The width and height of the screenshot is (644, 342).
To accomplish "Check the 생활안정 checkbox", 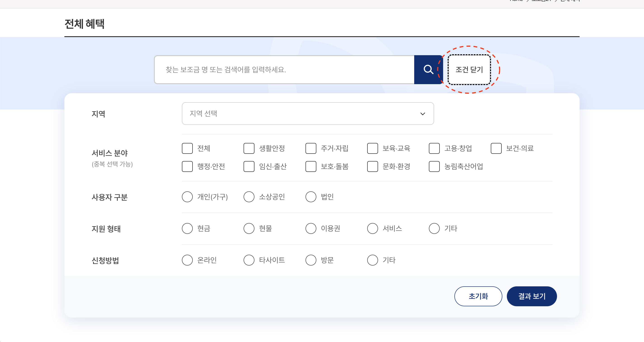I will pyautogui.click(x=249, y=148).
